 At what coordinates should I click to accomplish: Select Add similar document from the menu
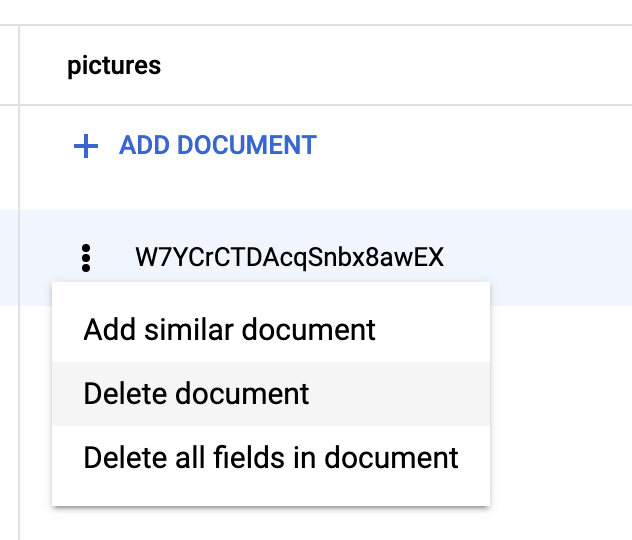pos(230,329)
